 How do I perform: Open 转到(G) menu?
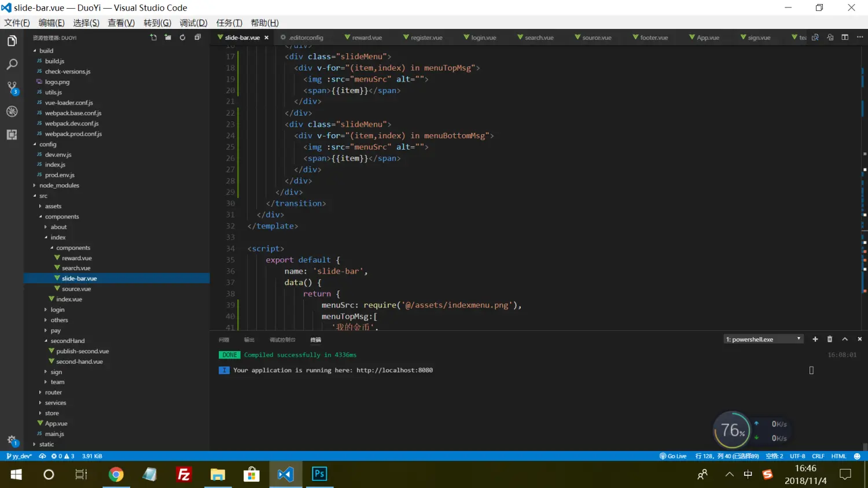point(157,23)
